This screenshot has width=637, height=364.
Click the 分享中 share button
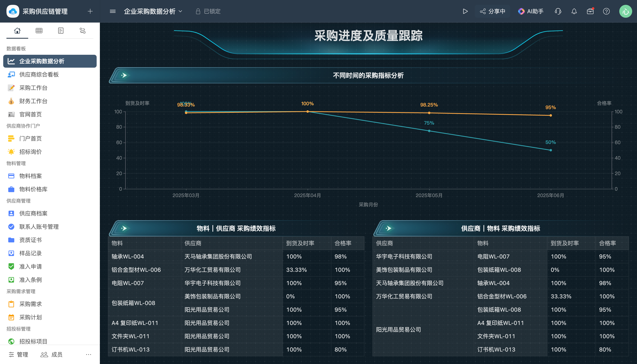pyautogui.click(x=493, y=11)
